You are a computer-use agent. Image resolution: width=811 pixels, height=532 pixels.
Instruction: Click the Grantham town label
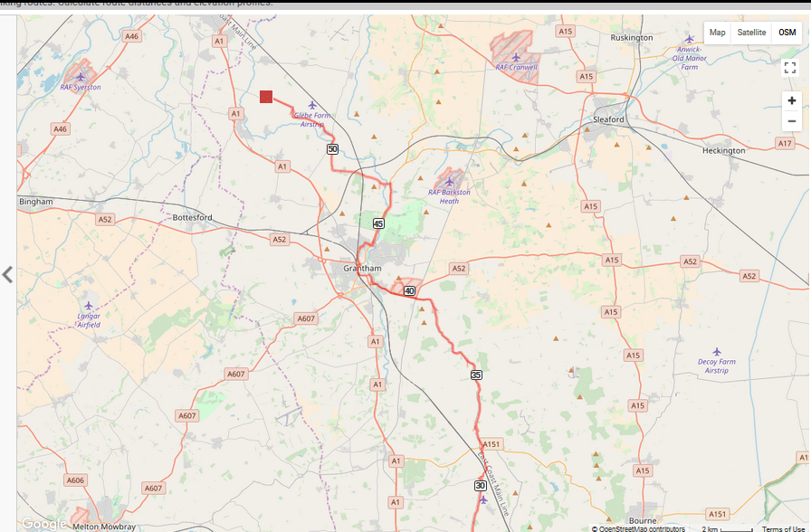(x=362, y=269)
